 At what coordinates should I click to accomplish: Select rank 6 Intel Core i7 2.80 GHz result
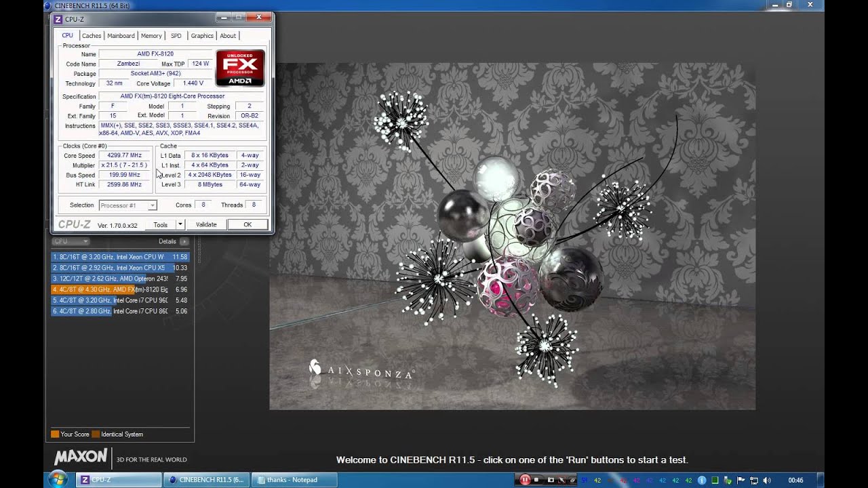coord(120,311)
